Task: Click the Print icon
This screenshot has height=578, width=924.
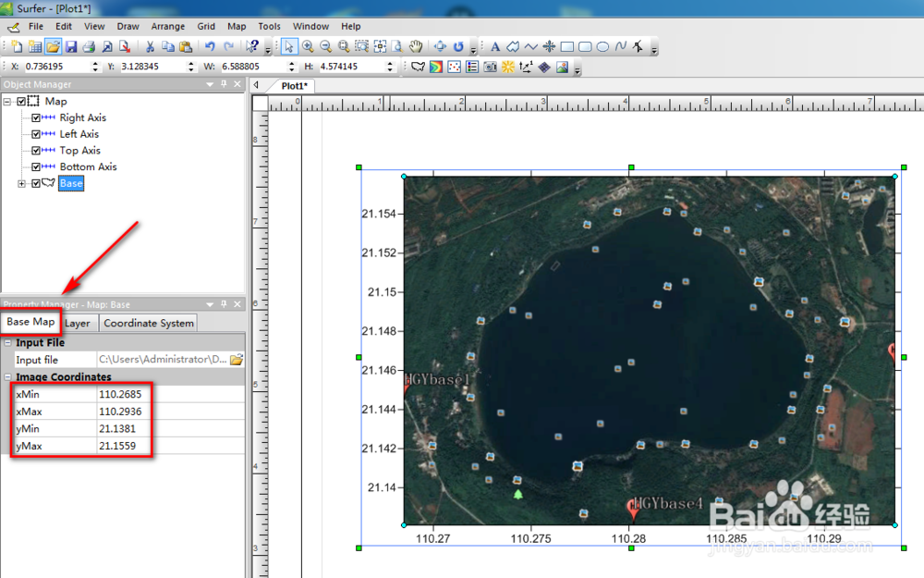Action: click(90, 46)
